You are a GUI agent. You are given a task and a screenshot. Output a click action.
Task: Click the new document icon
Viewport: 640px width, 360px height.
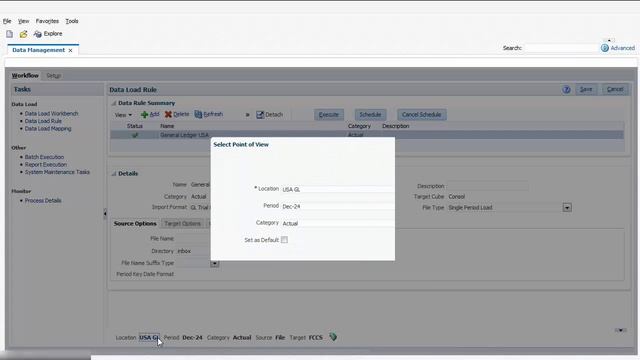point(9,34)
